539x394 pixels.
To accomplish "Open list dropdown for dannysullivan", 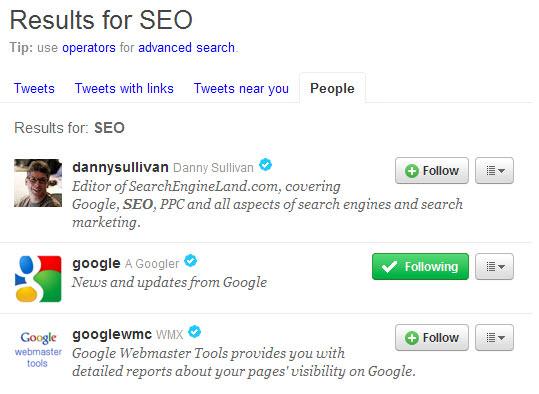I will 494,171.
